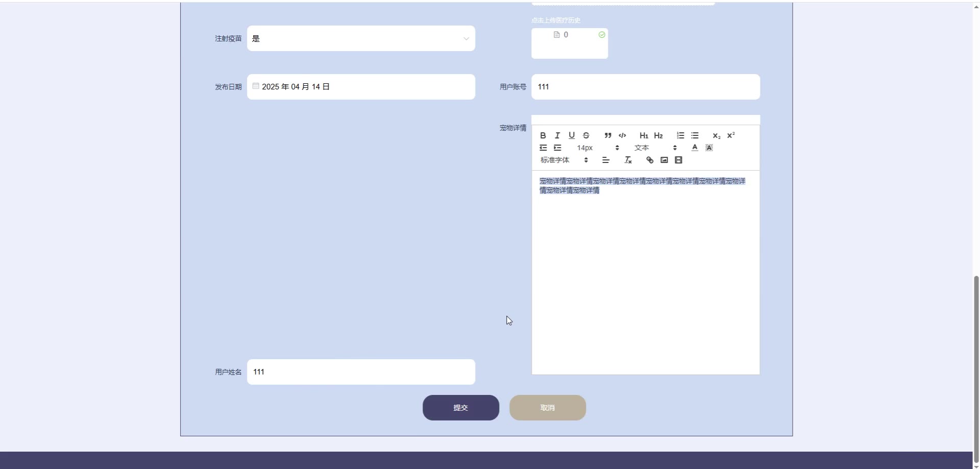Click the 发布日期 date field
This screenshot has height=469, width=980.
point(361,87)
